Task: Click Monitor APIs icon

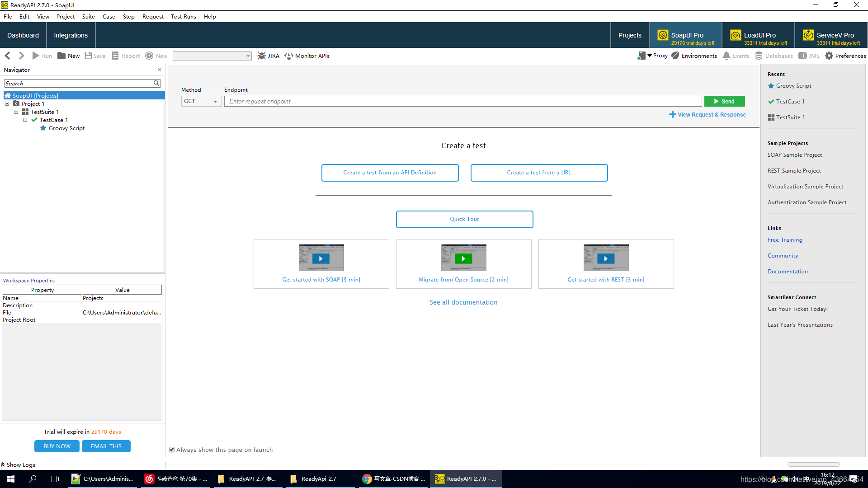Action: (289, 56)
